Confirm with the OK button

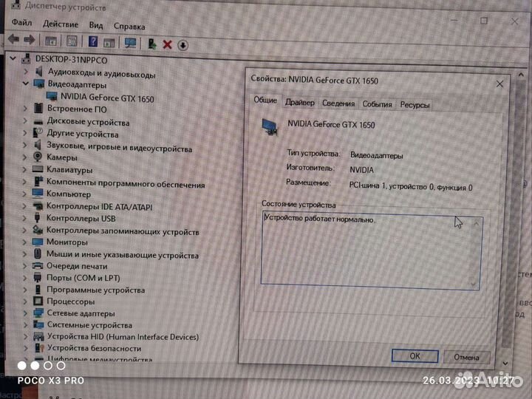[x=415, y=356]
